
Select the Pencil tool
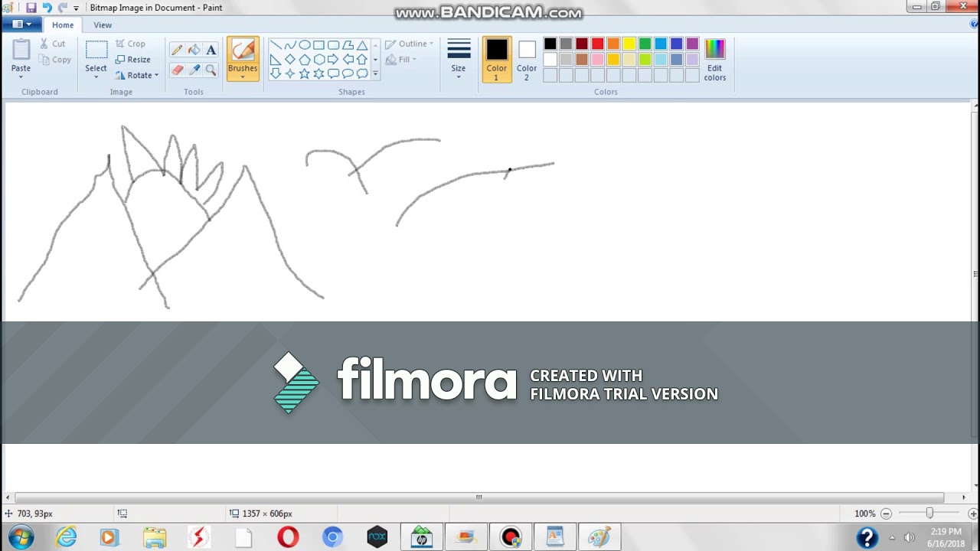[177, 50]
